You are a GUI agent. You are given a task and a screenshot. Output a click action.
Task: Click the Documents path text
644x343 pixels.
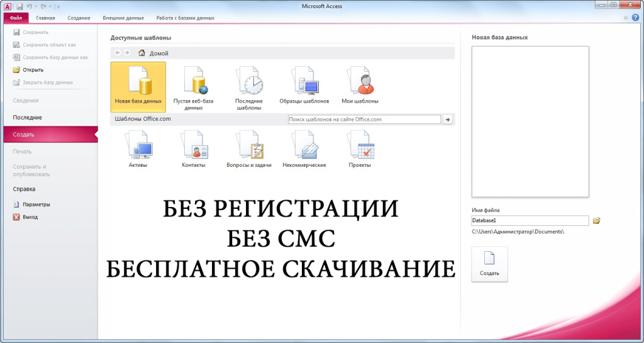tap(518, 232)
